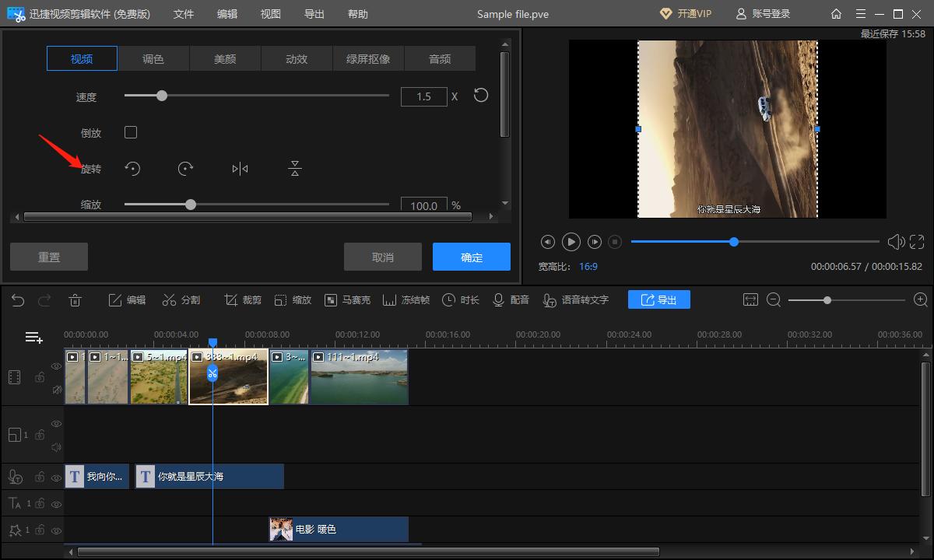Stop the preview playback

[615, 242]
